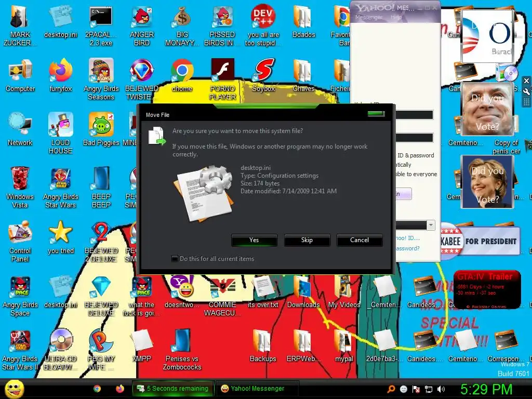
Task: Launch Angry Birds Star Wars icon
Action: (60, 187)
